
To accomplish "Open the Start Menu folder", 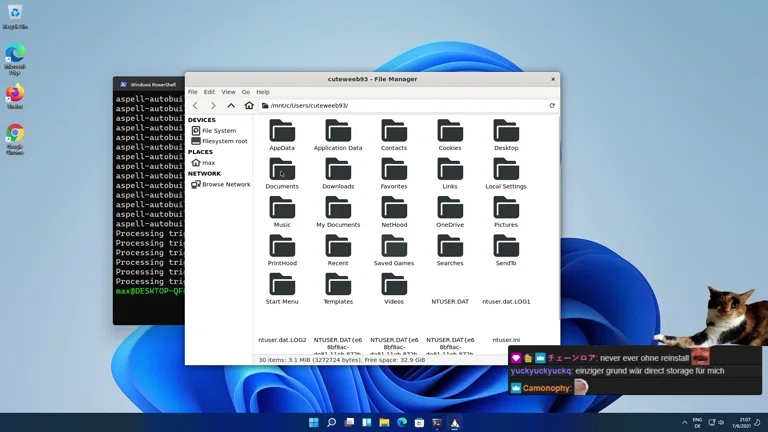I will [x=282, y=288].
